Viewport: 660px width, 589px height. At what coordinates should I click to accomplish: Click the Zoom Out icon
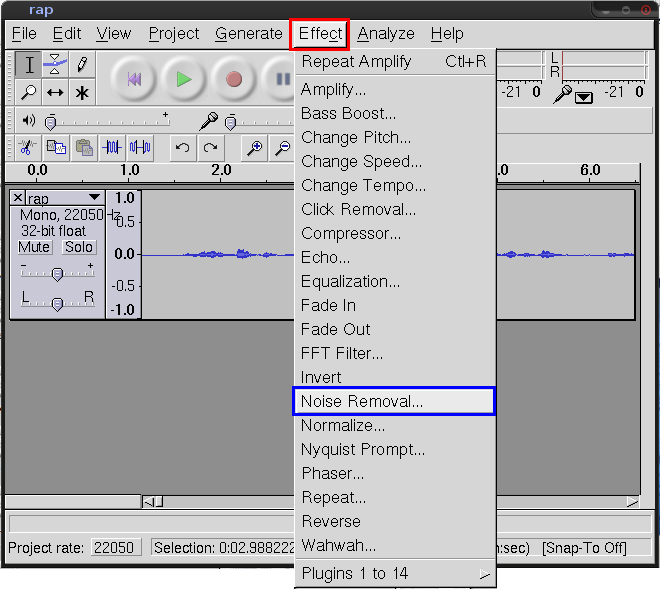click(x=282, y=147)
